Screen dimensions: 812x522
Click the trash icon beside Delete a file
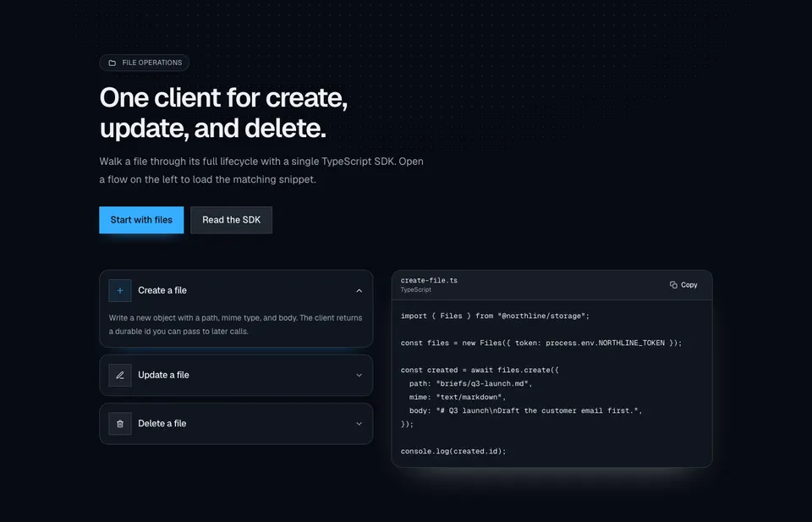point(119,424)
